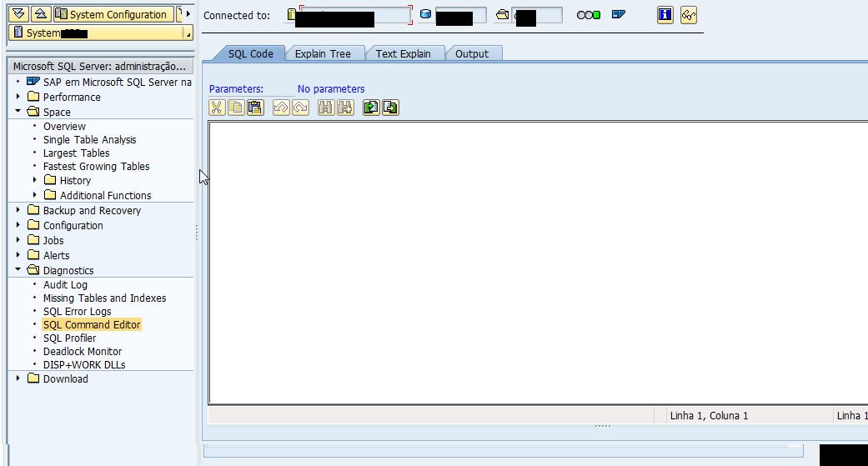Show more toolbar buttons with the right arrow
This screenshot has height=466, width=868.
pos(188,14)
